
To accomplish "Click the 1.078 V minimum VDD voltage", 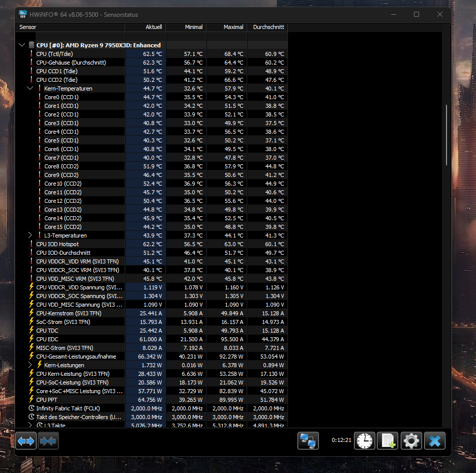I will 193,287.
